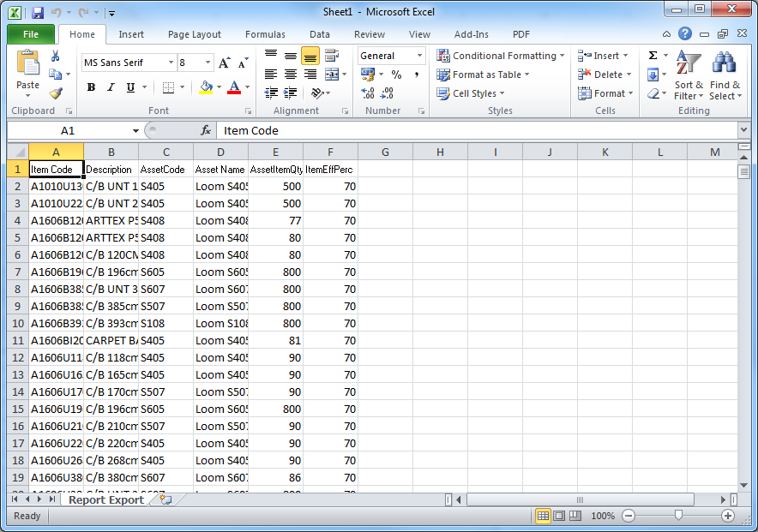
Task: Click the yellow Fill Color swatch
Action: pos(206,87)
